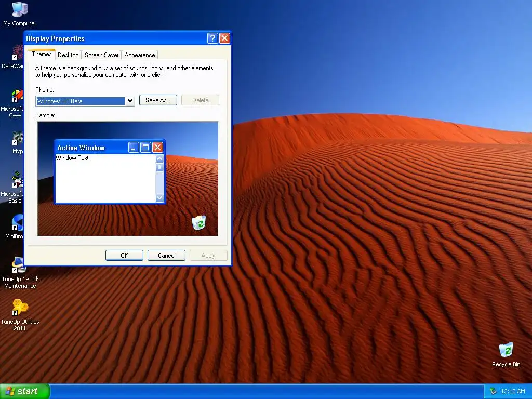This screenshot has width=532, height=399.
Task: Select the DataWa desktop shortcut icon
Action: tap(14, 56)
